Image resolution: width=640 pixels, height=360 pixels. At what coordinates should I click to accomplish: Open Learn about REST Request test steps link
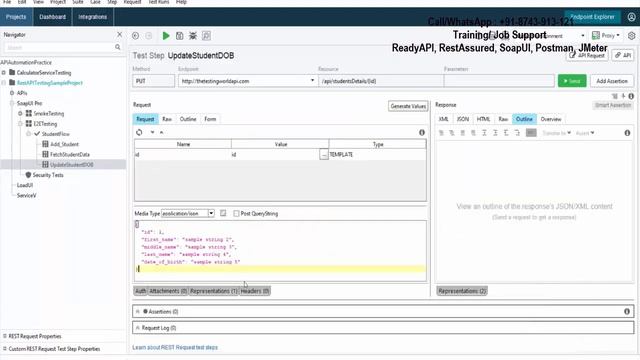point(175,347)
